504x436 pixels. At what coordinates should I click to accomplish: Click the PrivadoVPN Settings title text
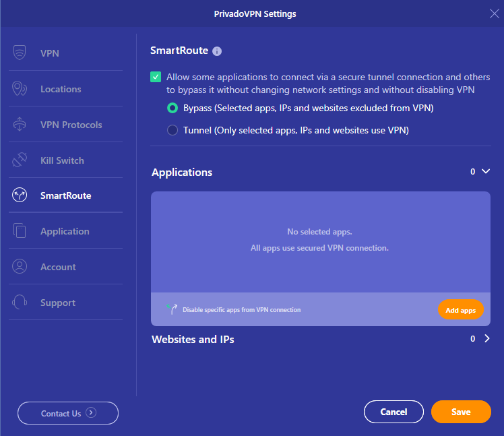[x=255, y=14]
